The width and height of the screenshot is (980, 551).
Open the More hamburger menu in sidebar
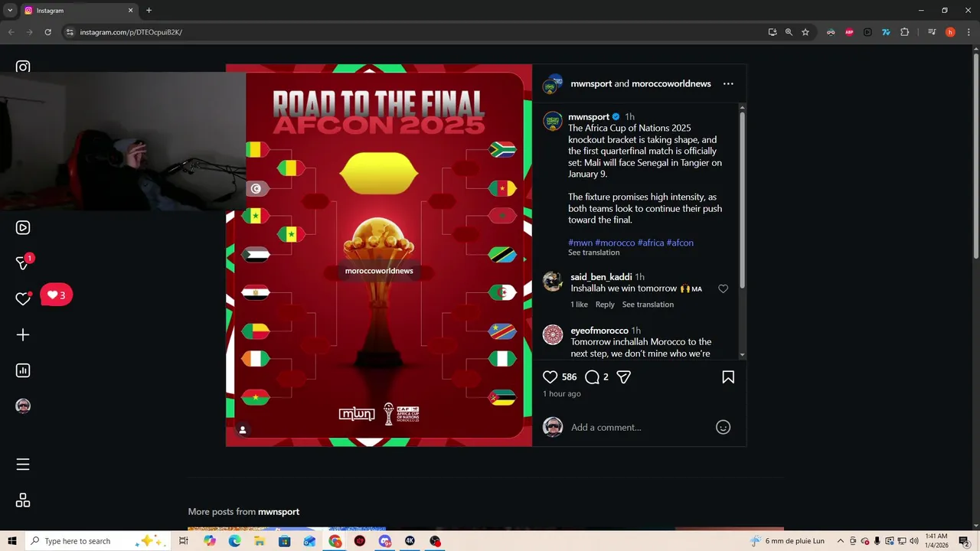coord(23,465)
